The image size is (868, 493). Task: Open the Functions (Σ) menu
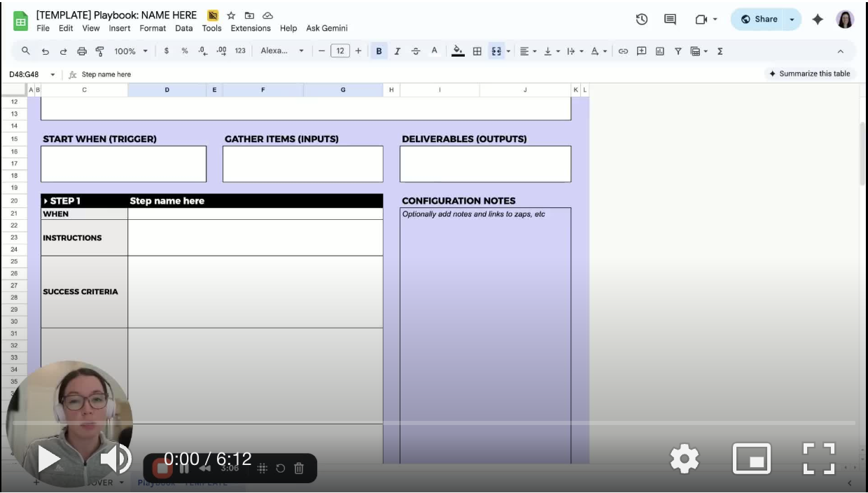tap(719, 50)
